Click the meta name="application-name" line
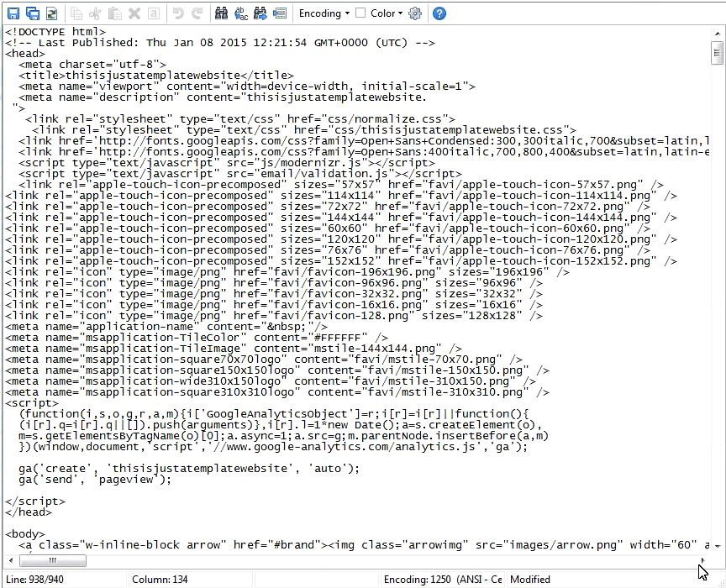This screenshot has height=588, width=726. point(166,327)
